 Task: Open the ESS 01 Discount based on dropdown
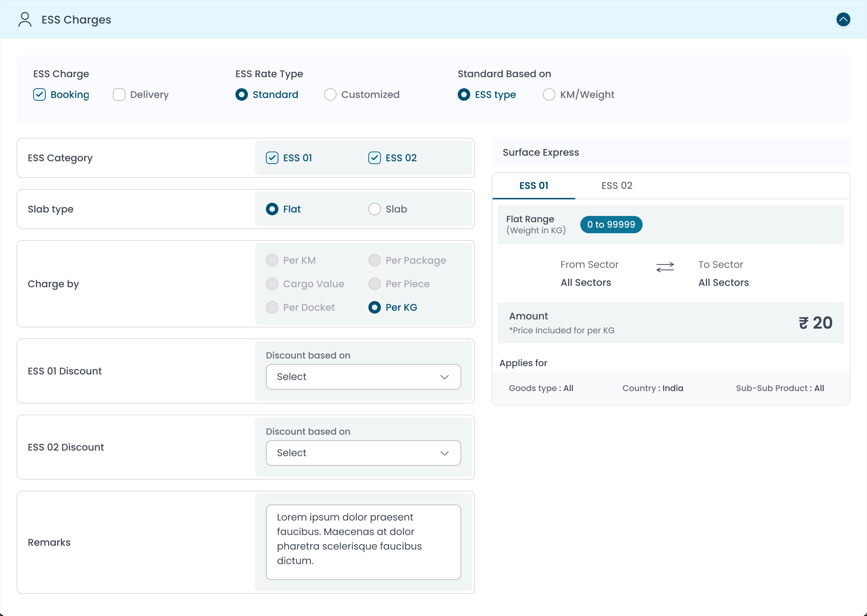pos(364,377)
